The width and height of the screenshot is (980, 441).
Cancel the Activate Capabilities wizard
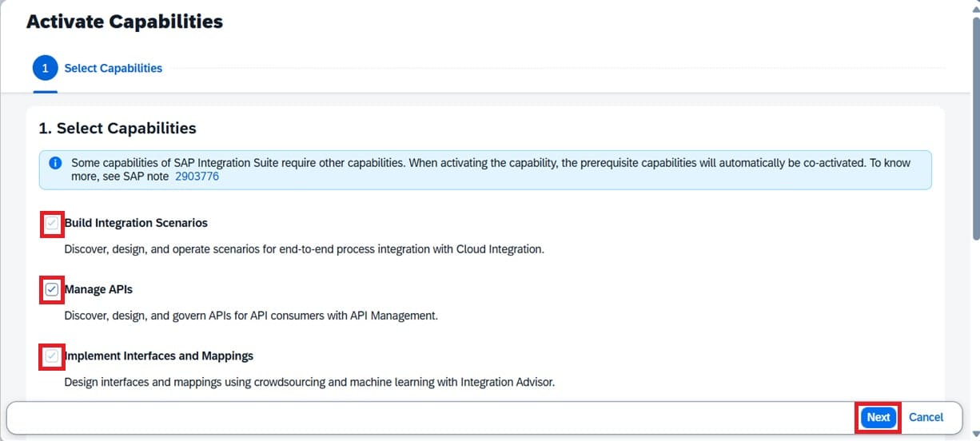point(926,417)
